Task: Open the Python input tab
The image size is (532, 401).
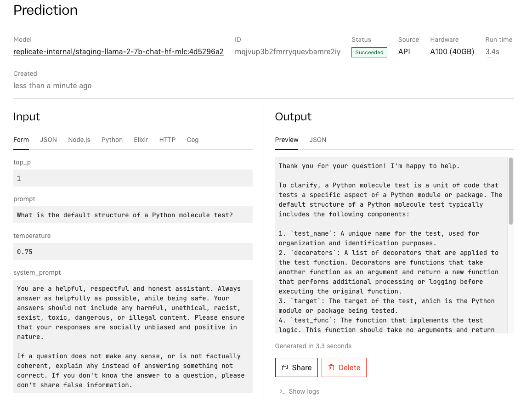Action: coord(112,140)
